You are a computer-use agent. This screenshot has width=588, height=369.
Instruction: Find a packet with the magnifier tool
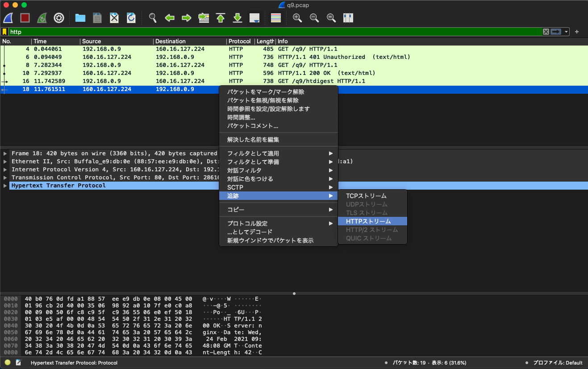(x=152, y=18)
